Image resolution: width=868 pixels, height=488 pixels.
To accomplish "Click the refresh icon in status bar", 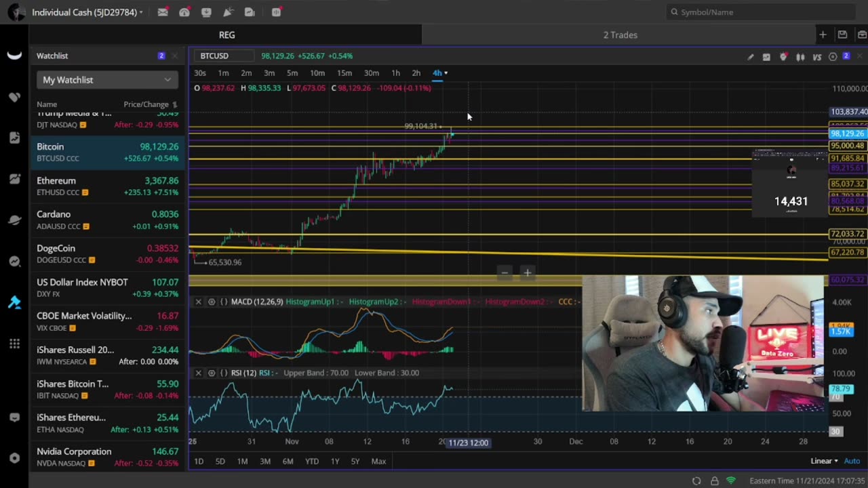I will (696, 481).
